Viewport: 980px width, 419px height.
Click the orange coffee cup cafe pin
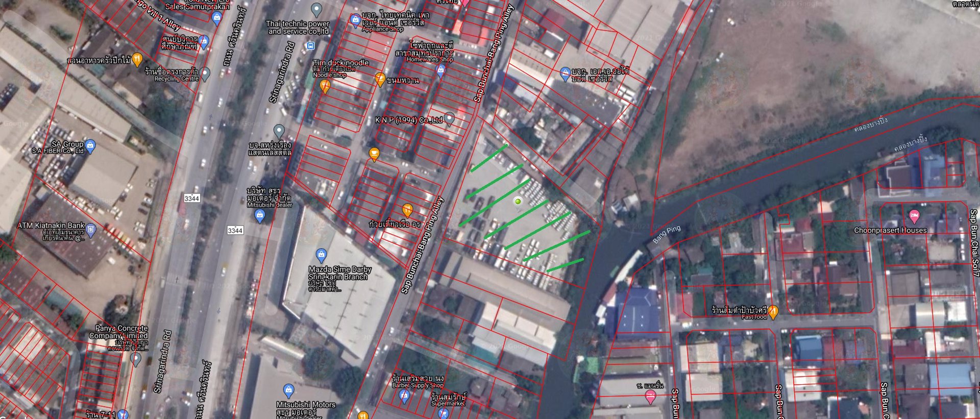[x=374, y=154]
